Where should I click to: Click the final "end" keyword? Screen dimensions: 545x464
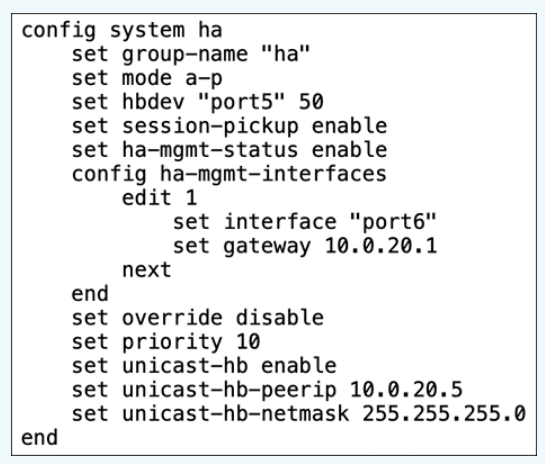tap(40, 438)
